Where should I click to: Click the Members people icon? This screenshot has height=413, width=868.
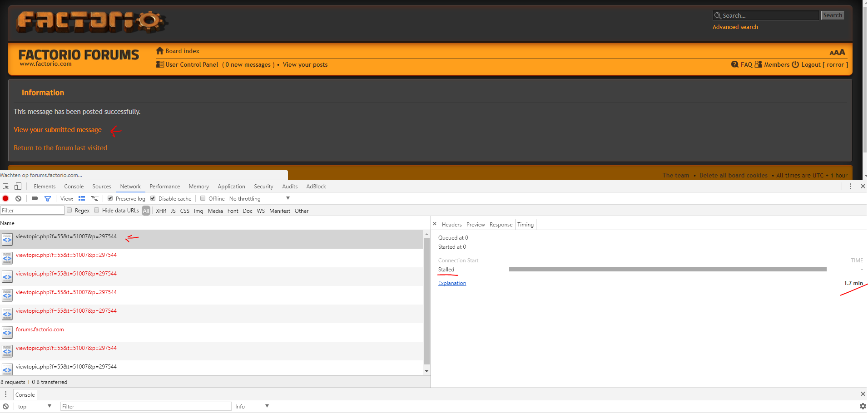tap(758, 64)
